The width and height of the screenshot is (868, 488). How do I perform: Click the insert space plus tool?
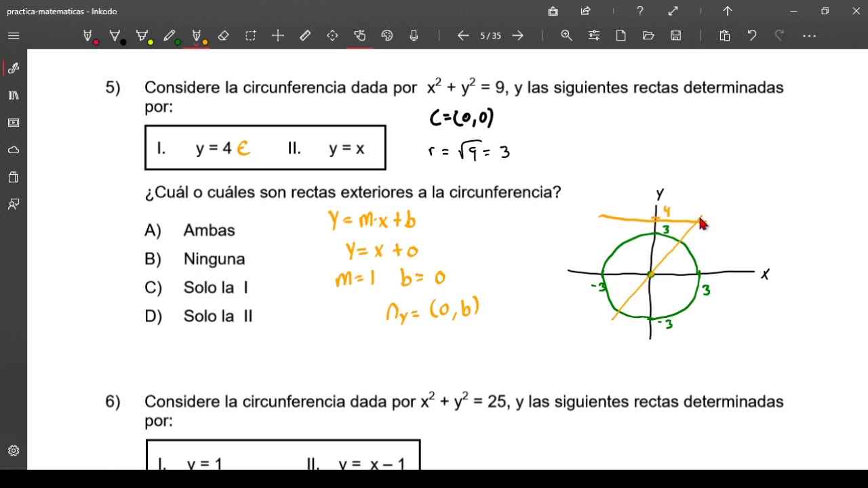click(277, 36)
